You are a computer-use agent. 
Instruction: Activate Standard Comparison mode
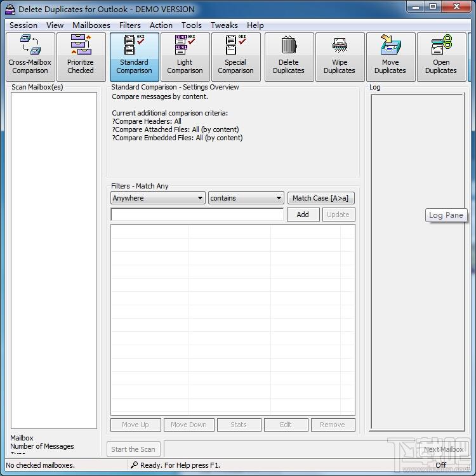(134, 57)
